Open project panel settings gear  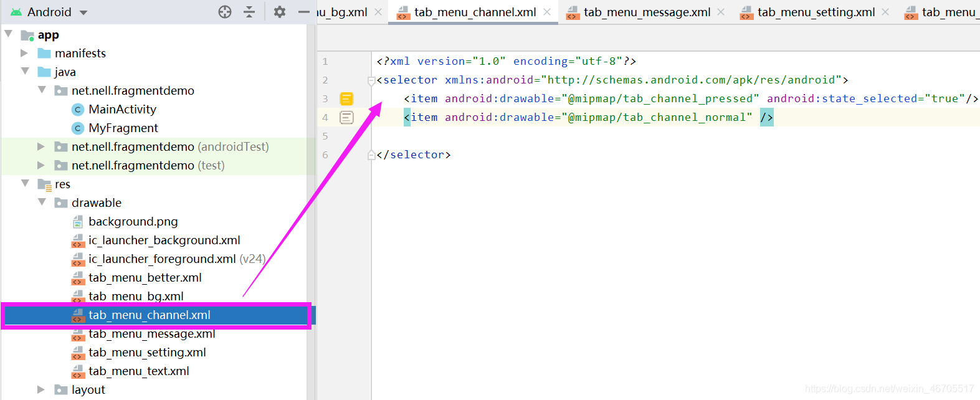[x=280, y=12]
